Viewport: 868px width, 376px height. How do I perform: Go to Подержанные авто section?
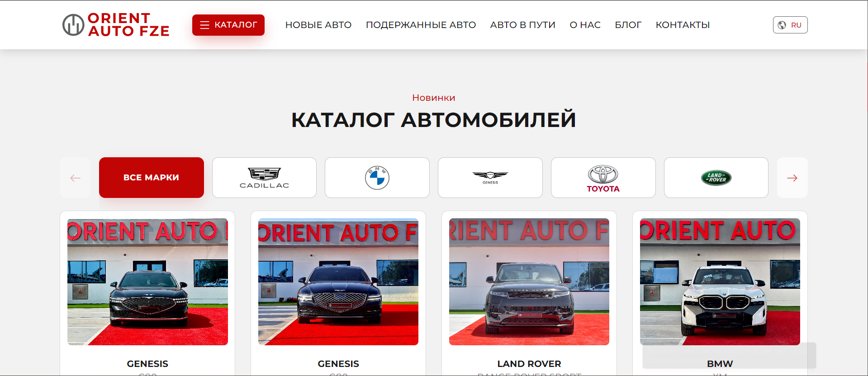pos(421,25)
